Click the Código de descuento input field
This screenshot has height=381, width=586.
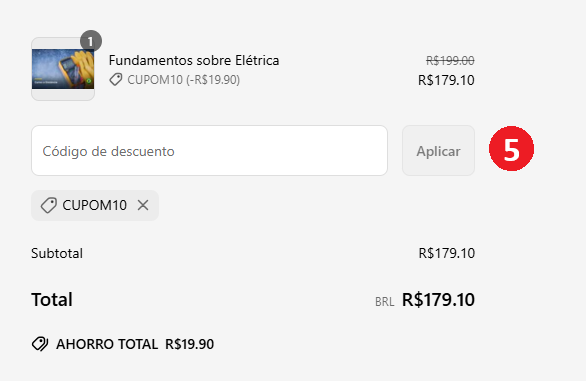point(209,151)
